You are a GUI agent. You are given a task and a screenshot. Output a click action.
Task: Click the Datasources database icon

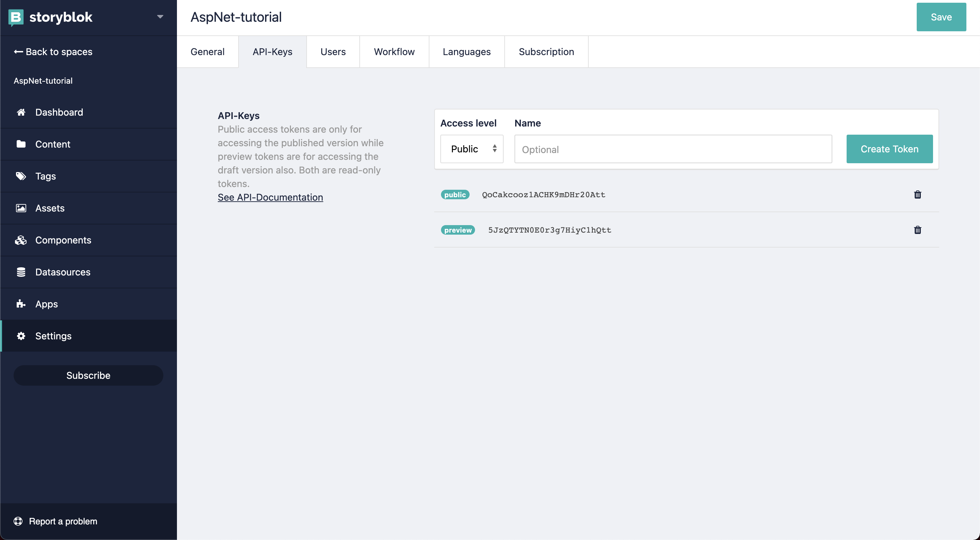pyautogui.click(x=21, y=272)
